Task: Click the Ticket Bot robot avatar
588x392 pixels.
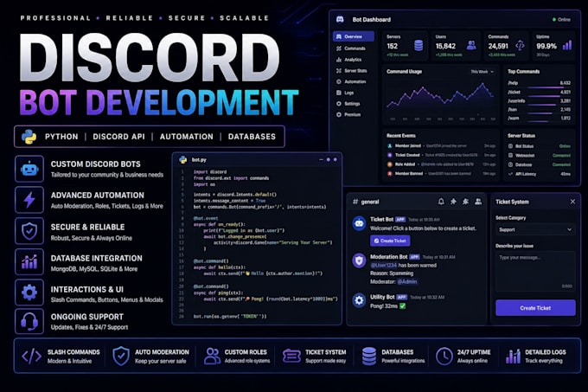Action: click(x=359, y=223)
